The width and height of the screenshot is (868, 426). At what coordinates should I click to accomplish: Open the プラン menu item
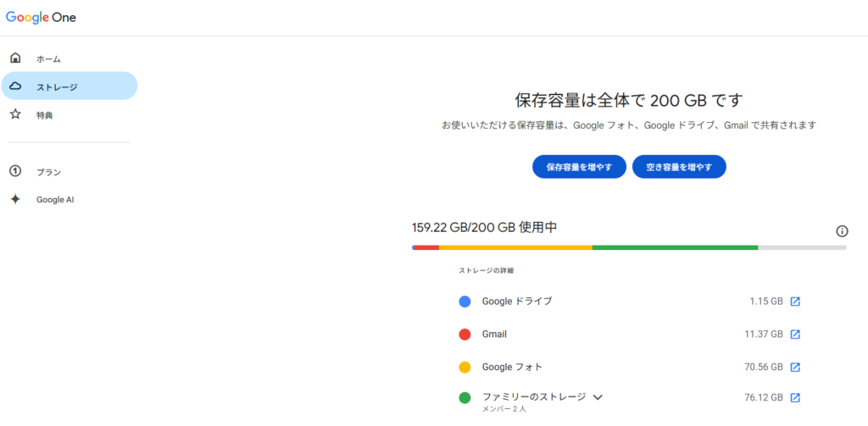(x=48, y=172)
